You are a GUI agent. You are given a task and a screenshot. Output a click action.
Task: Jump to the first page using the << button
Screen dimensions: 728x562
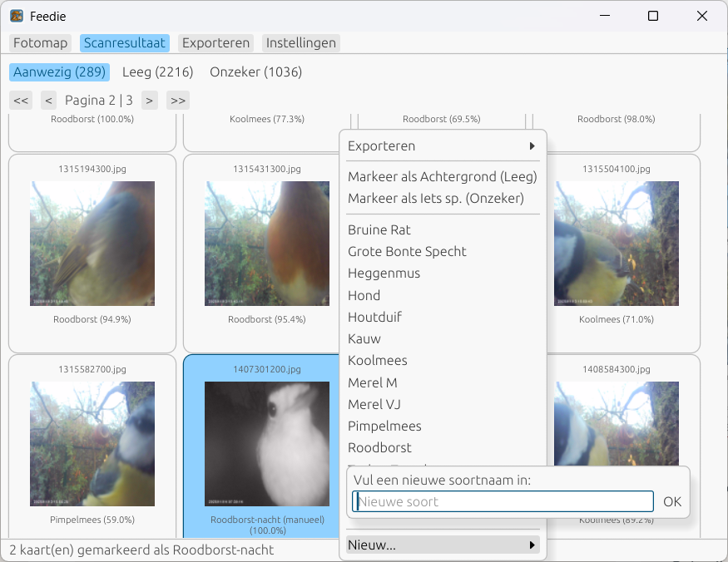tap(20, 100)
